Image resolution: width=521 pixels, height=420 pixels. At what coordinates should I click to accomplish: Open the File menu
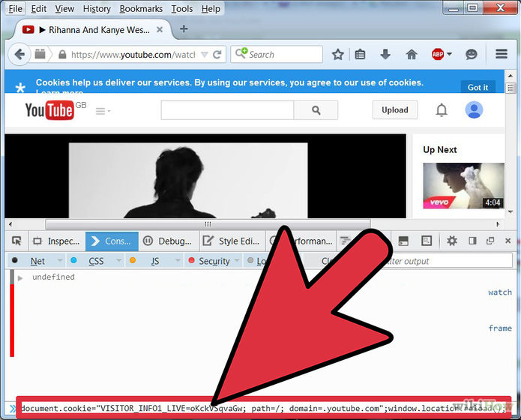(15, 9)
